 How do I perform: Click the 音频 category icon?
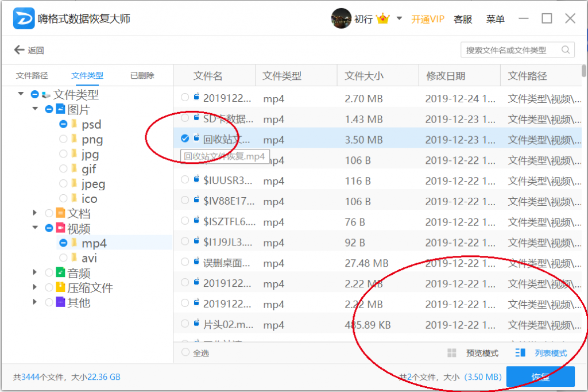(x=60, y=272)
